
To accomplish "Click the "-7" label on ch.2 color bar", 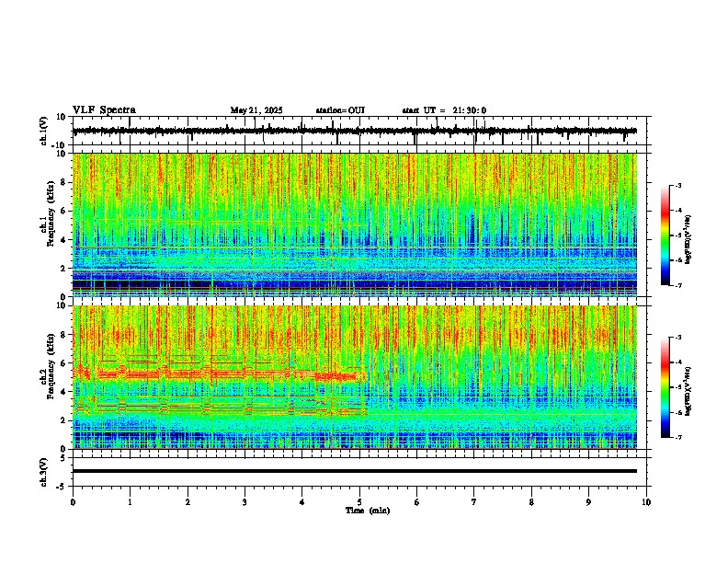I will pos(677,437).
